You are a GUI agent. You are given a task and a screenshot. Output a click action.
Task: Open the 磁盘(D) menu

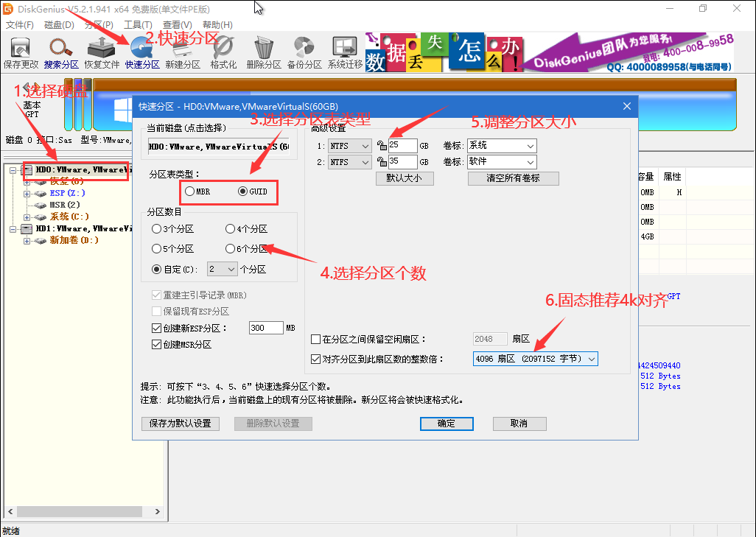coord(59,24)
